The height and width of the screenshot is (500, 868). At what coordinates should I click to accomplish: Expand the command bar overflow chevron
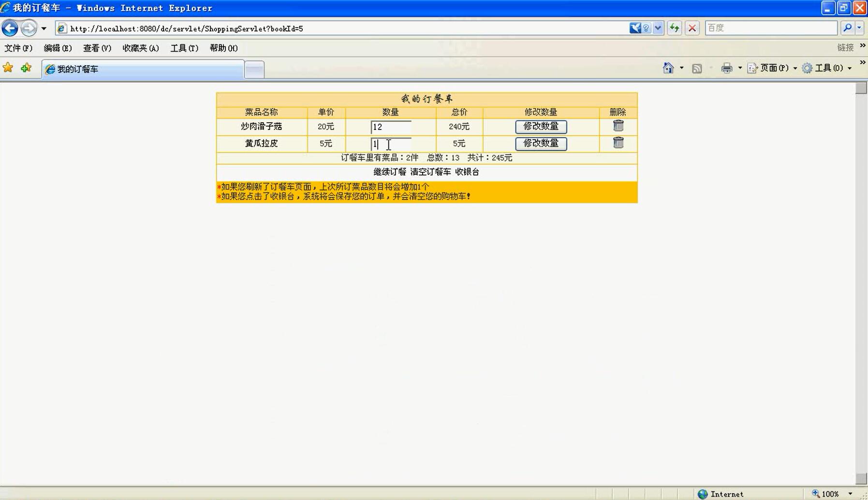(x=863, y=62)
